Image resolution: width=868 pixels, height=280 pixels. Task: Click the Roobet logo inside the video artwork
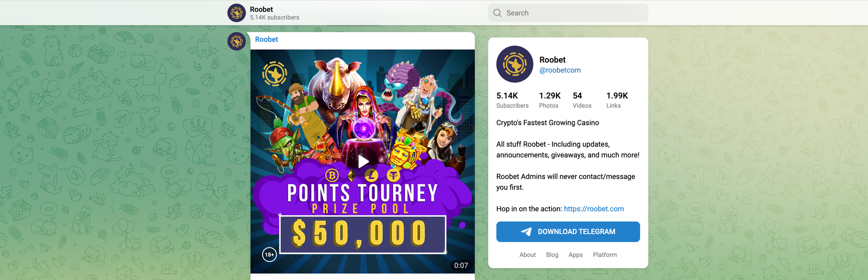[274, 74]
